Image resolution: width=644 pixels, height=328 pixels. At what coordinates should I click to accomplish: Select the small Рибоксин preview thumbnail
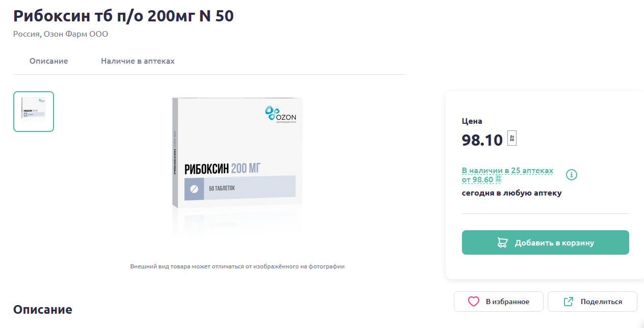point(34,112)
